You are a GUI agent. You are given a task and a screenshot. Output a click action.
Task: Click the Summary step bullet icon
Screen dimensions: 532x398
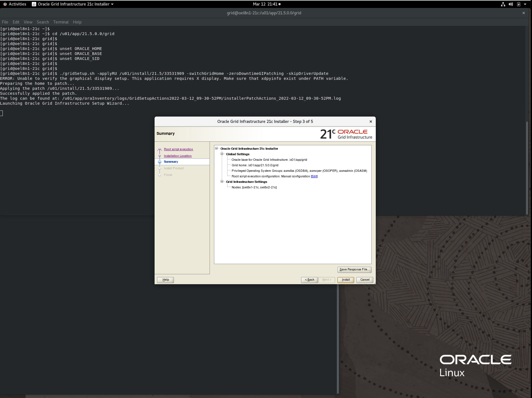click(x=160, y=162)
